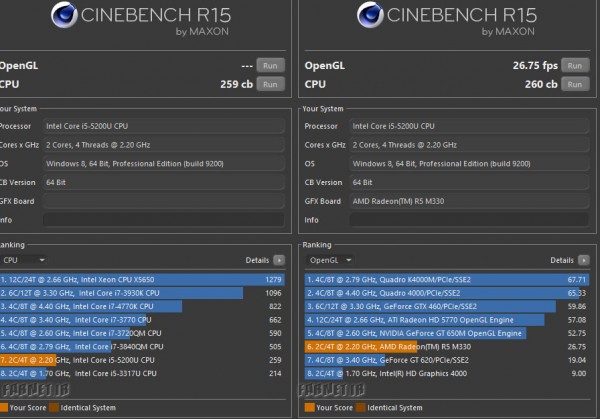Viewport: 600px width, 419px height.
Task: Run the OpenGL test in right window
Action: pyautogui.click(x=575, y=65)
